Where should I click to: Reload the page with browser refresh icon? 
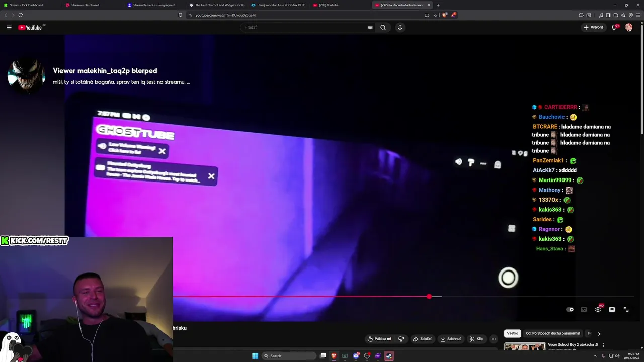21,15
